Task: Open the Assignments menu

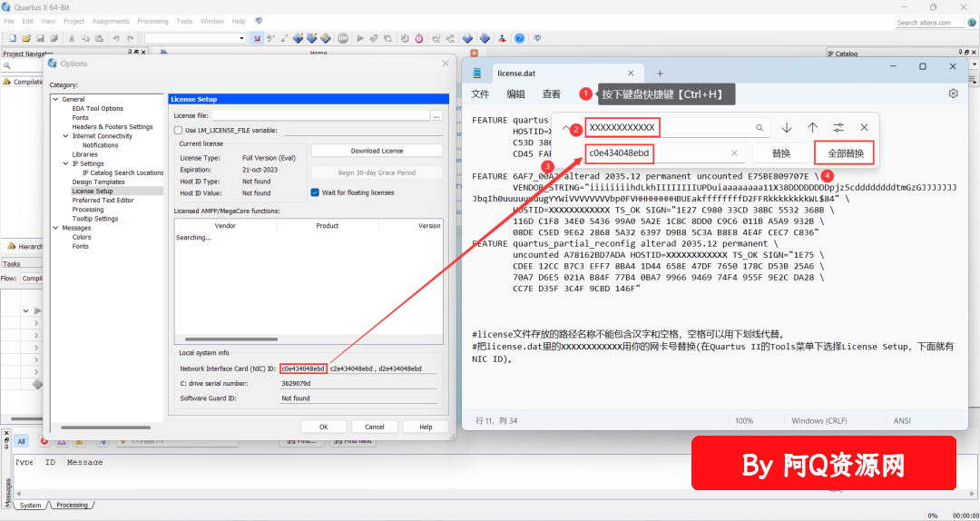Action: click(x=111, y=21)
